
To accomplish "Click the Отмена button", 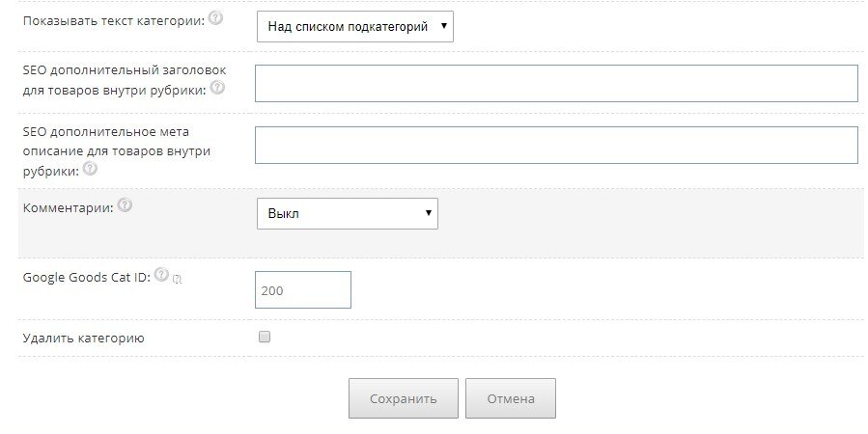I will click(510, 398).
